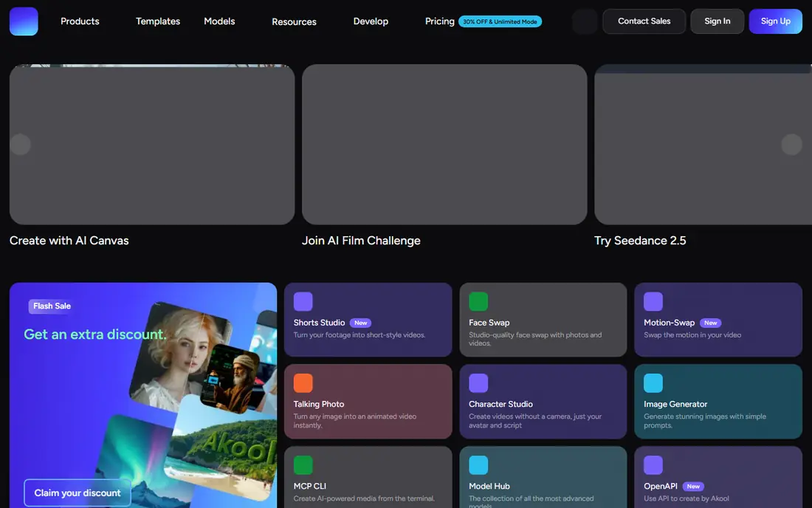
Task: Click the Create with AI Canvas title
Action: pyautogui.click(x=69, y=241)
